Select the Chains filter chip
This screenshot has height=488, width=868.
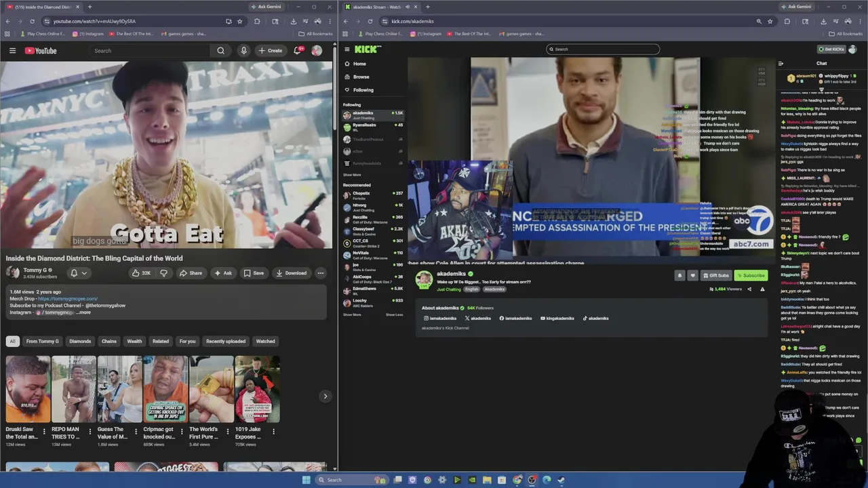point(109,342)
